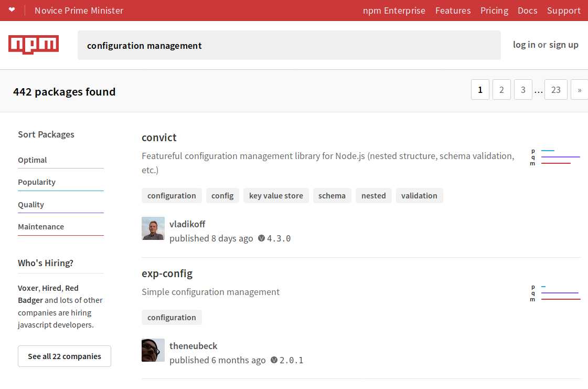Click the Hired company link
The height and width of the screenshot is (389, 588).
(x=52, y=288)
